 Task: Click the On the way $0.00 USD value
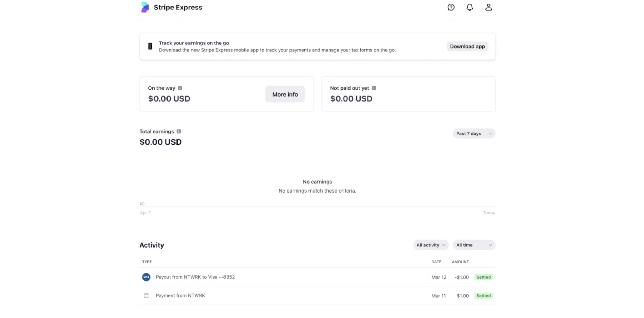(x=169, y=98)
